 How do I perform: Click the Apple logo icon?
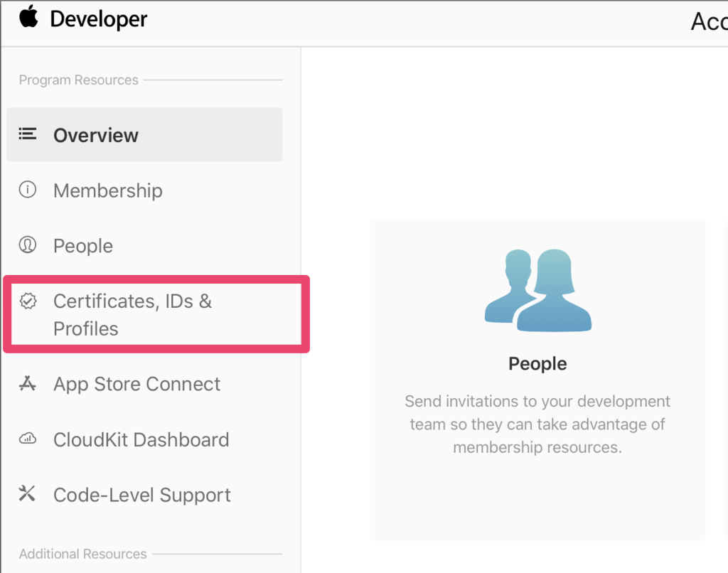(28, 17)
